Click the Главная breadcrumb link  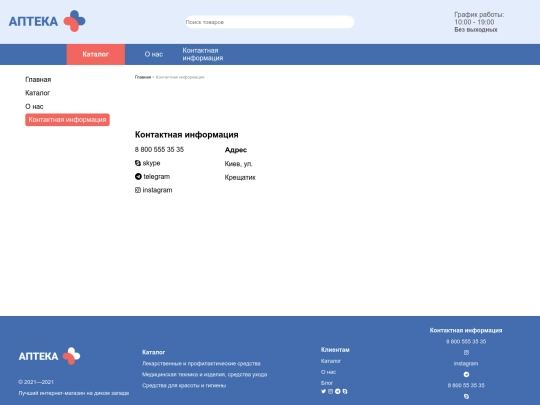[143, 77]
